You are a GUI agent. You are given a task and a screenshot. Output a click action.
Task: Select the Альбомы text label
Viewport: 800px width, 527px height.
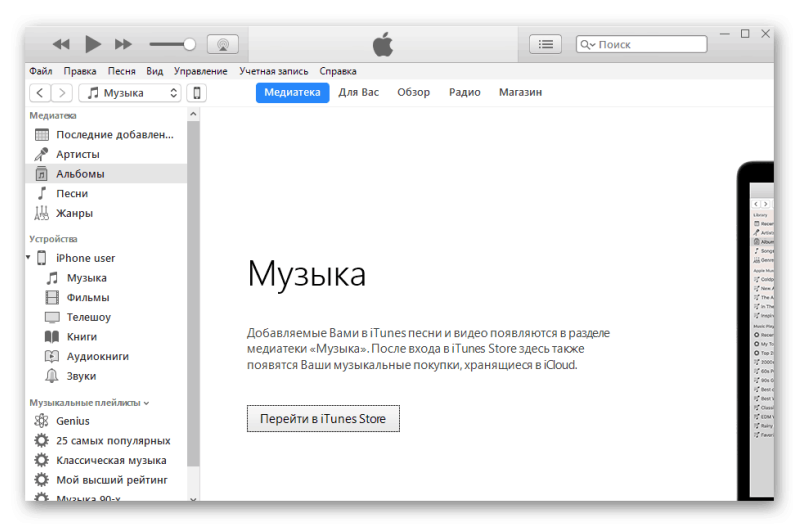pyautogui.click(x=80, y=174)
